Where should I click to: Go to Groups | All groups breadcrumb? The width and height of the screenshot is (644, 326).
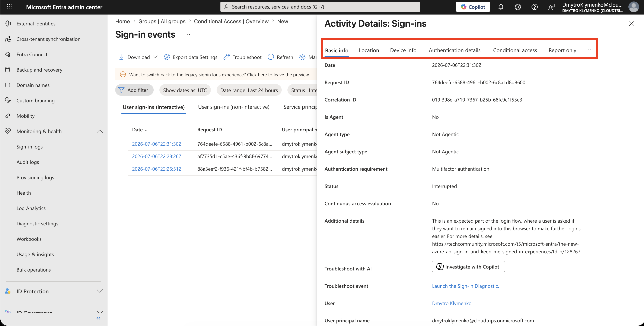pos(162,21)
